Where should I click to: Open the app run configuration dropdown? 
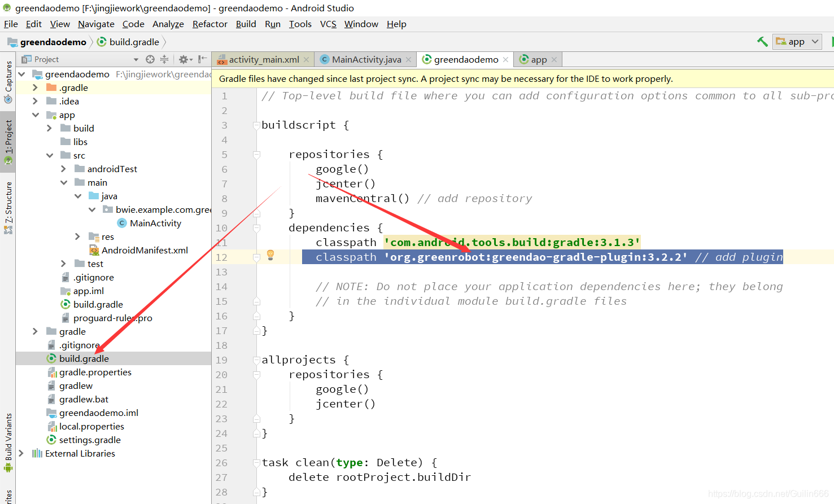797,41
